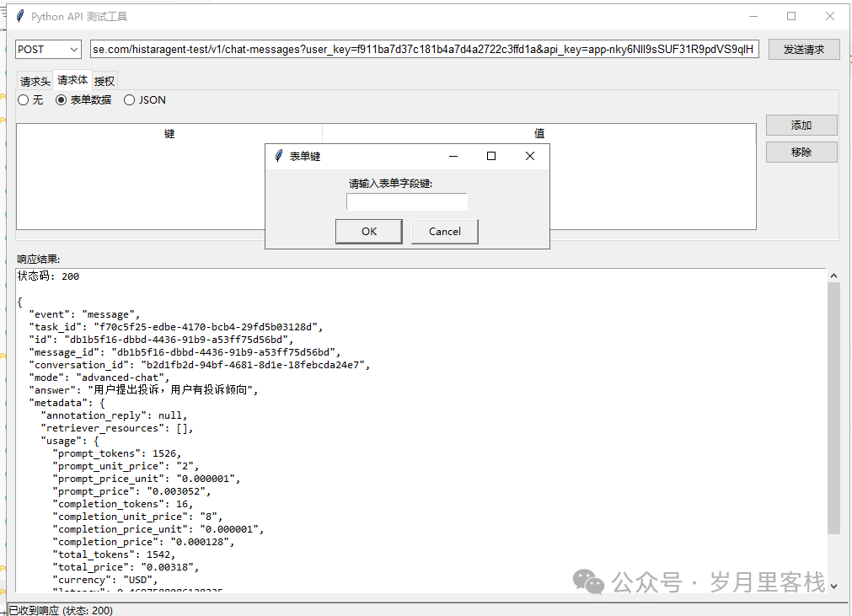Screen dimensions: 852x616
Task: Click the 响应结果 label
Action: tap(39, 260)
